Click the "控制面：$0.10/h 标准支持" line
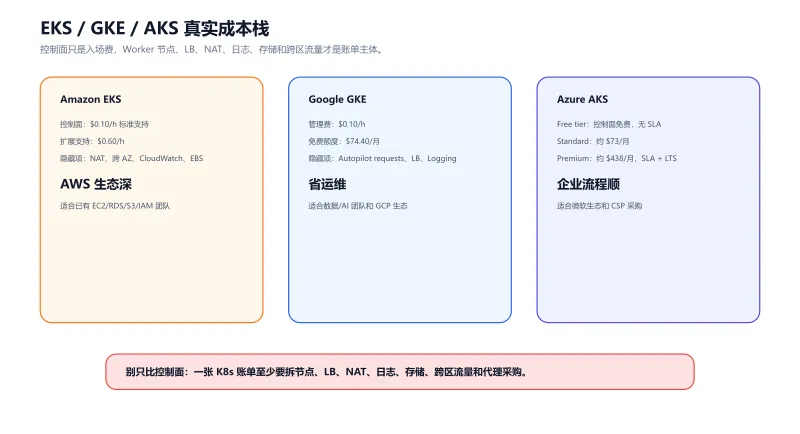The height and width of the screenshot is (434, 800). coord(104,124)
